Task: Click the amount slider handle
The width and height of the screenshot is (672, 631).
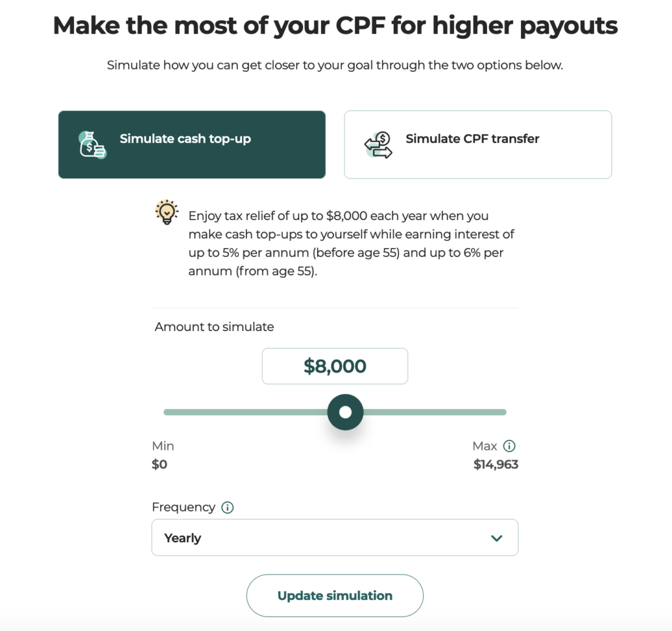Action: click(345, 412)
